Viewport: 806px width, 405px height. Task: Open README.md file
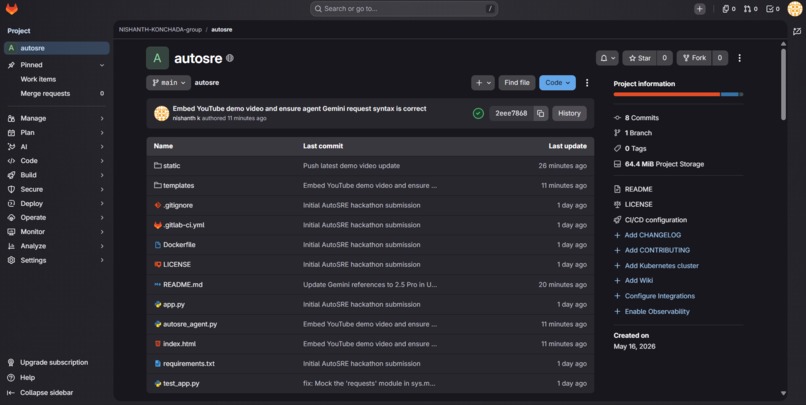182,284
